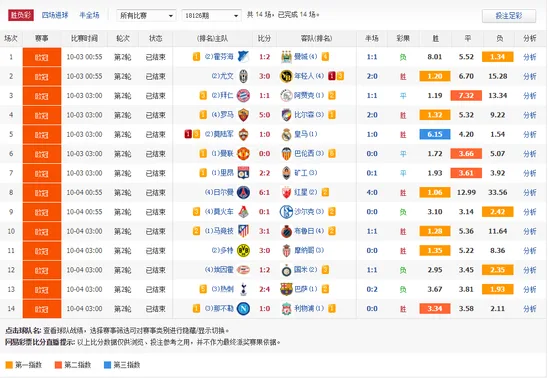The height and width of the screenshot is (378, 550).
Task: Click score 6:1 in 日尔曼 row
Action: tap(264, 193)
